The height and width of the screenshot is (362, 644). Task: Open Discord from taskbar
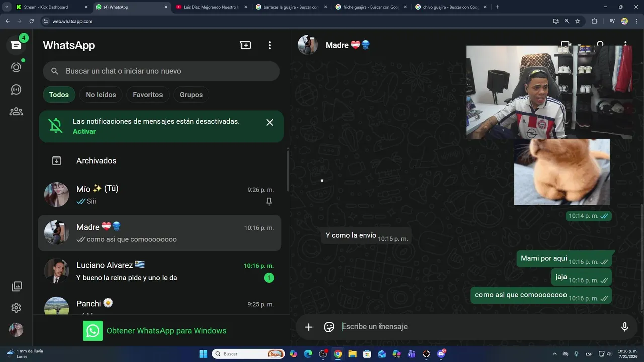pos(441,354)
